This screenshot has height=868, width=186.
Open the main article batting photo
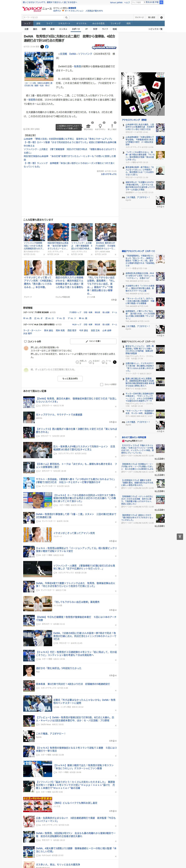coord(39,66)
